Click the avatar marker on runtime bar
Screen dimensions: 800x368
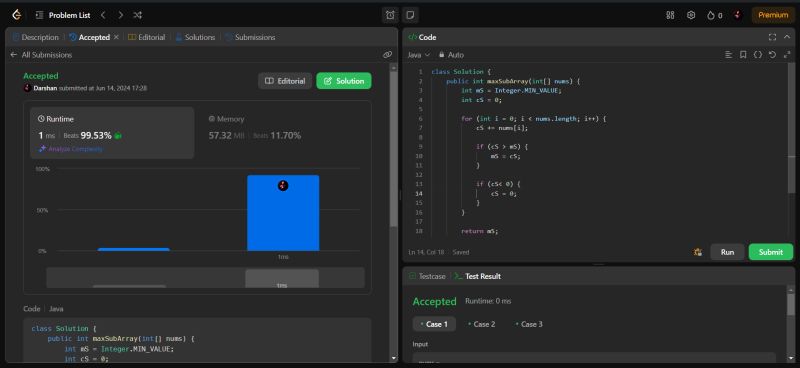pyautogui.click(x=283, y=185)
